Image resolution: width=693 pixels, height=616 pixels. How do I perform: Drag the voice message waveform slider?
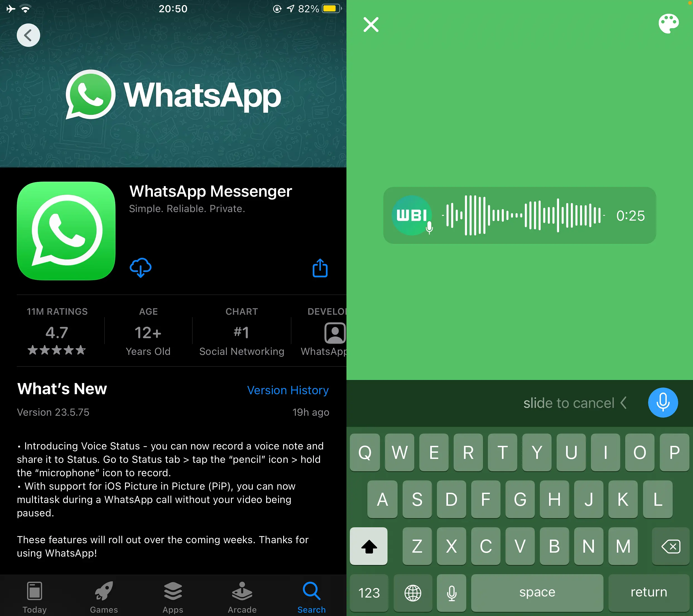pos(525,216)
